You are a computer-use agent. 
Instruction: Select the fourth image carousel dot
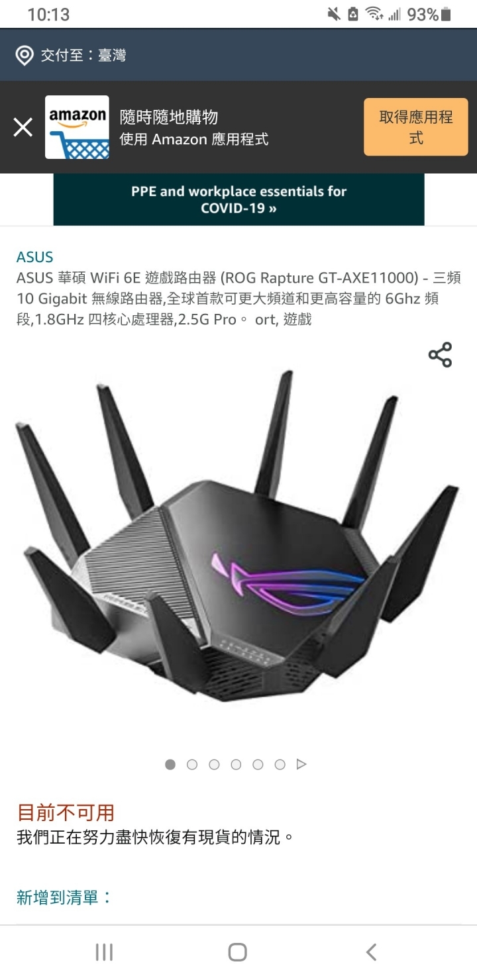pyautogui.click(x=236, y=764)
